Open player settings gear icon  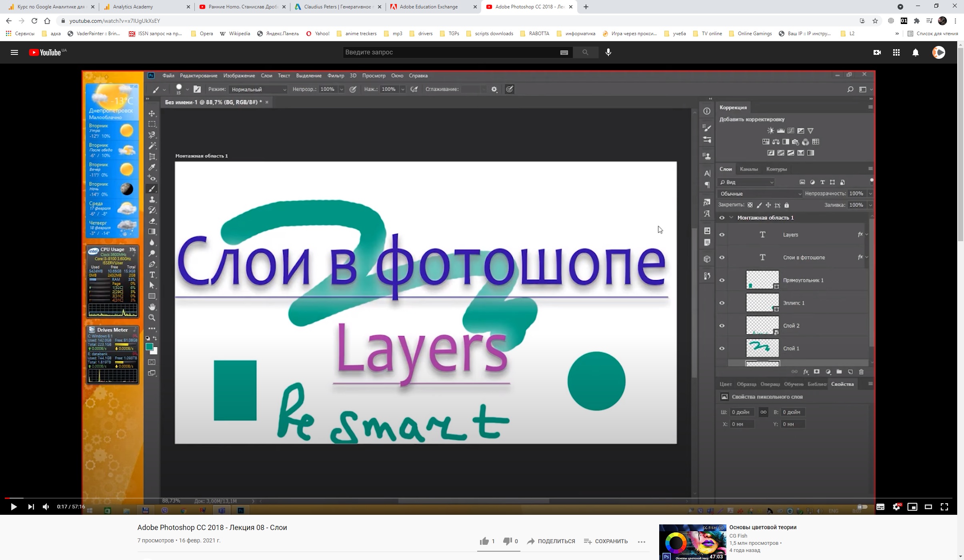coord(896,507)
